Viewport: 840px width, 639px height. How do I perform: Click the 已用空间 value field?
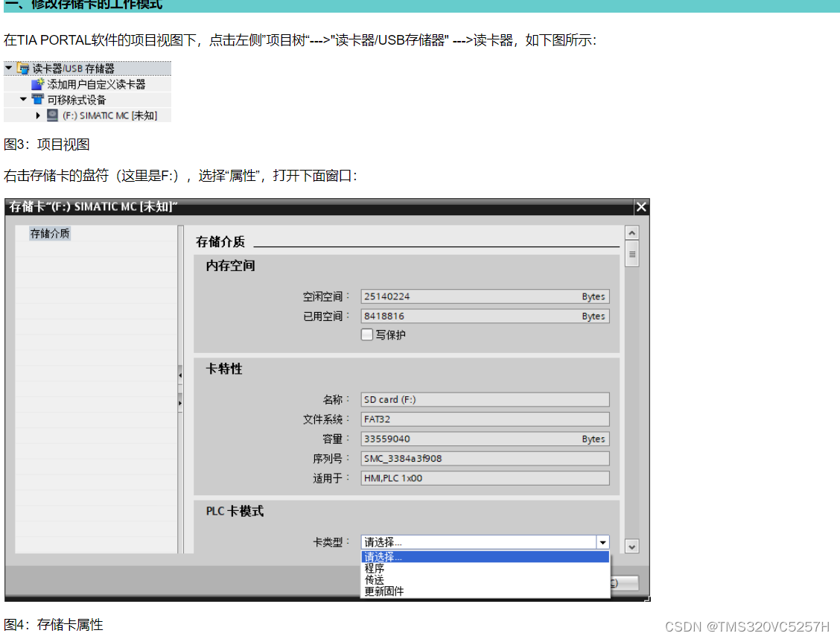485,316
